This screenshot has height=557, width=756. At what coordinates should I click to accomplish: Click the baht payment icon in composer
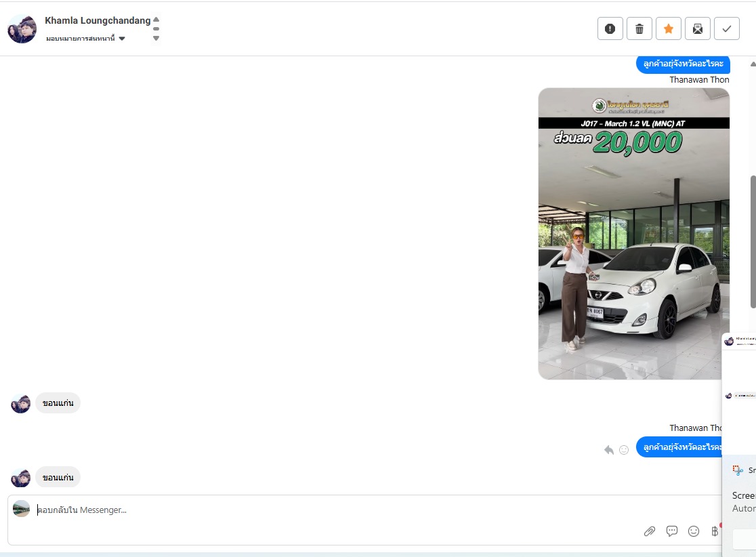click(x=715, y=531)
